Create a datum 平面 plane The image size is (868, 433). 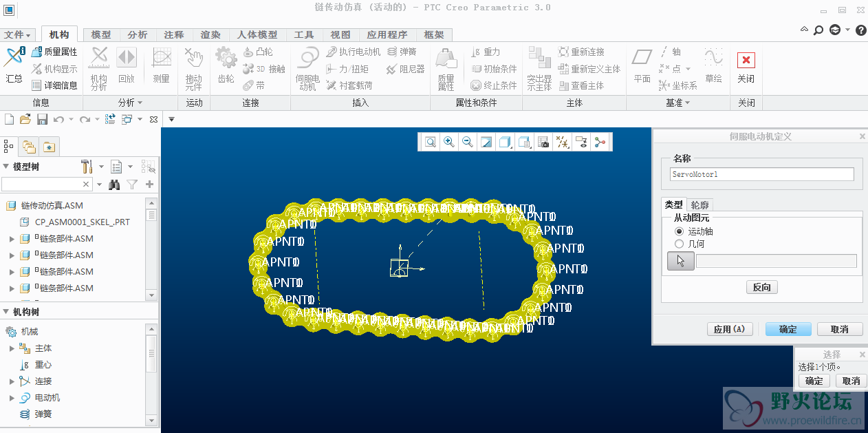[642, 65]
